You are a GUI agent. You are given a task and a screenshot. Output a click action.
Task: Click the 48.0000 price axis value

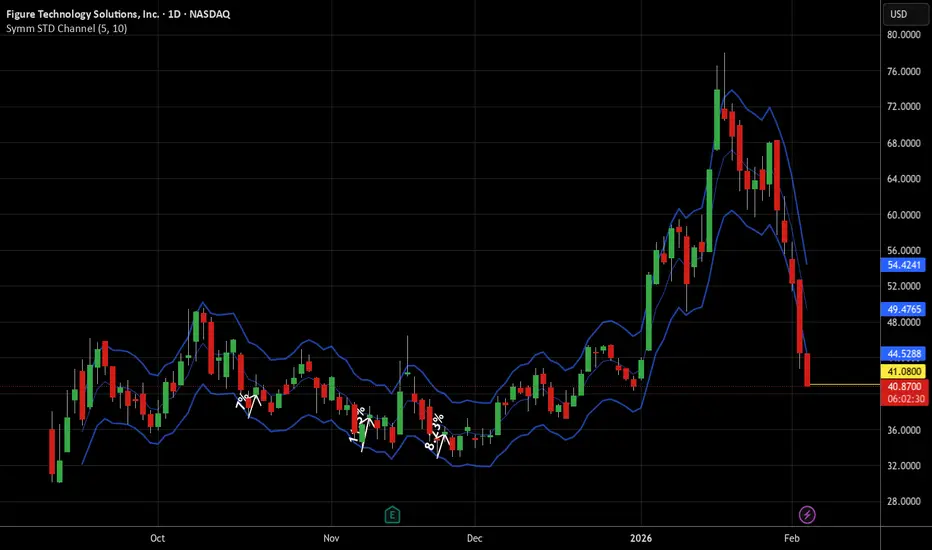click(x=903, y=322)
